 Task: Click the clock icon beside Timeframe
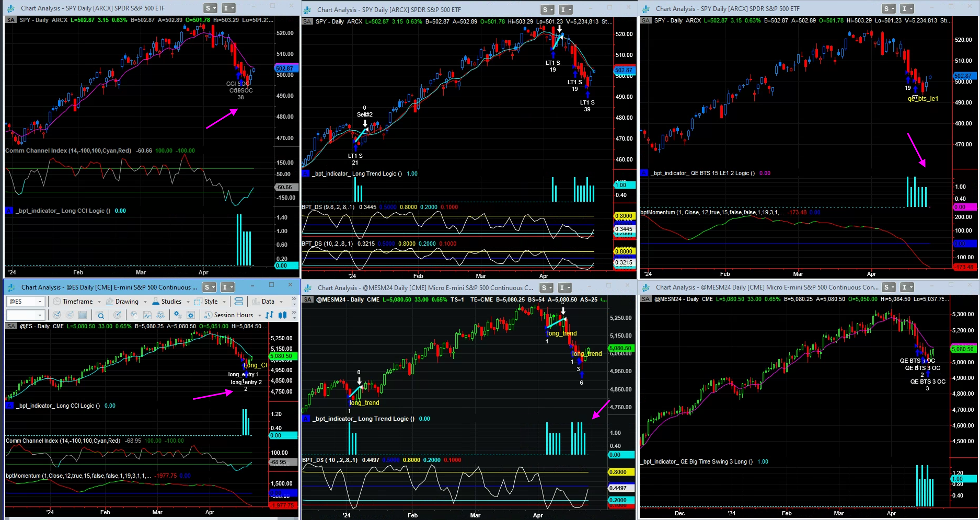[56, 302]
